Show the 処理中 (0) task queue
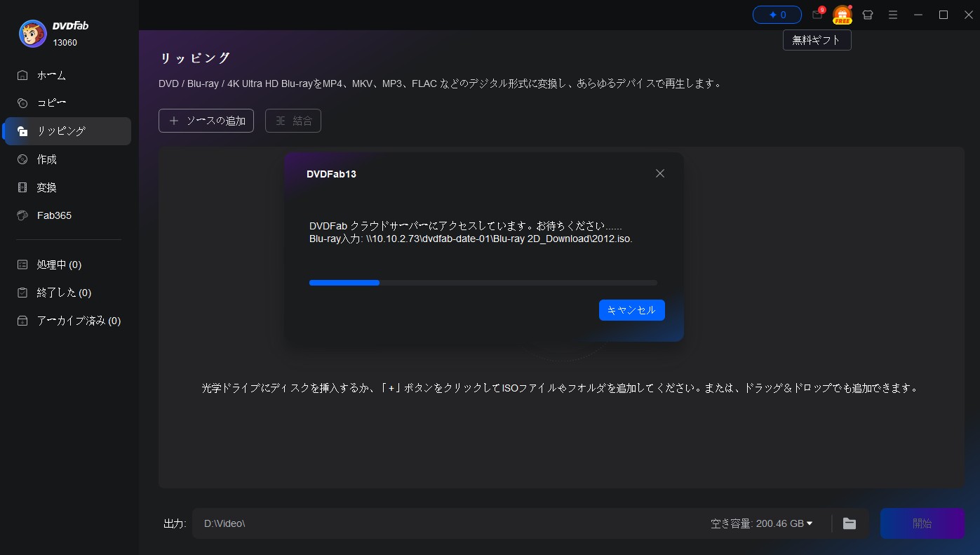 [x=68, y=265]
